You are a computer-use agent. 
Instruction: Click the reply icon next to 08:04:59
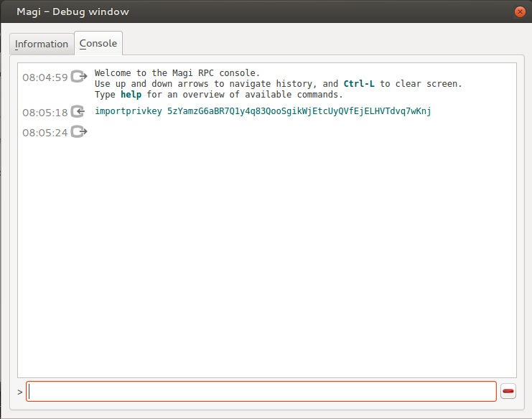click(79, 76)
